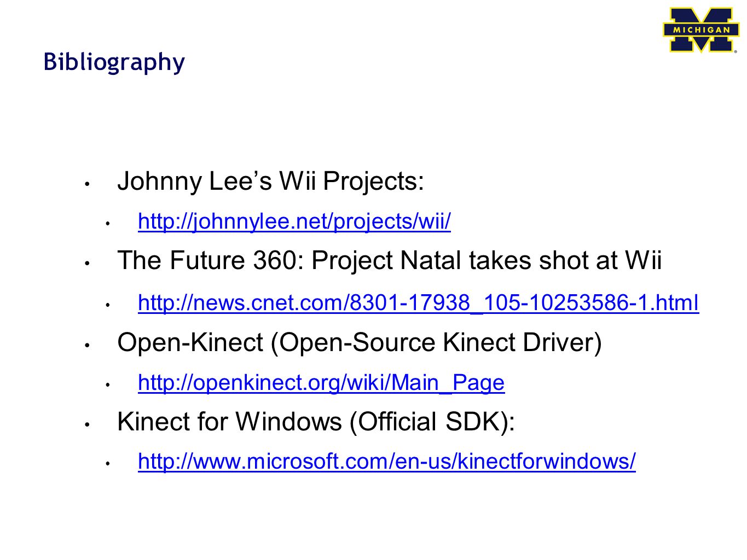Open the johnnylee.net projects wii link

tap(294, 221)
